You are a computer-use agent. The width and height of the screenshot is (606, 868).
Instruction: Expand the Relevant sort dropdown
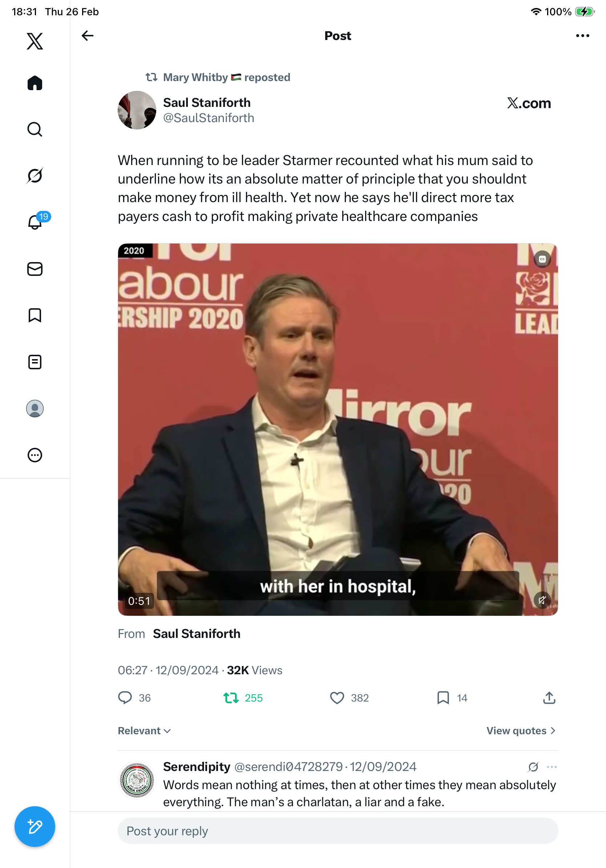144,731
